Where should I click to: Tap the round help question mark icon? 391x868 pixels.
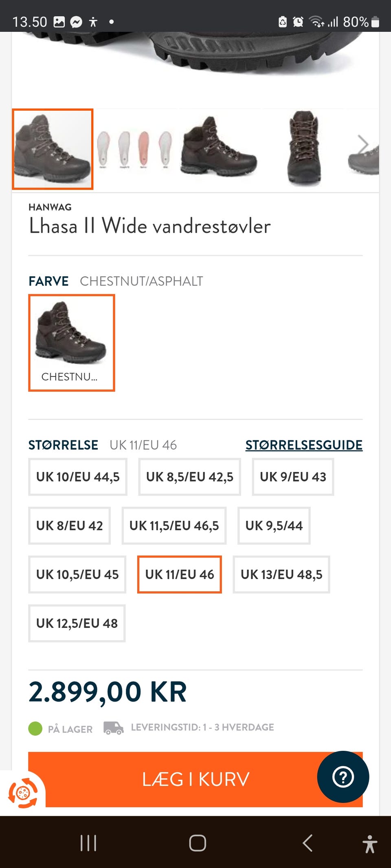343,777
